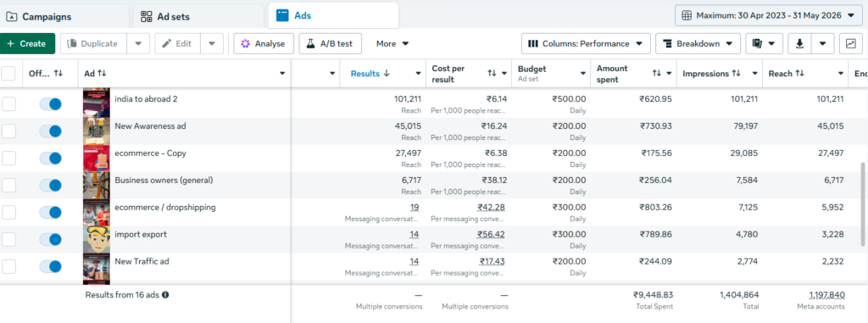Select the Ads tab
Viewport: 868px width, 323px height.
pyautogui.click(x=333, y=15)
